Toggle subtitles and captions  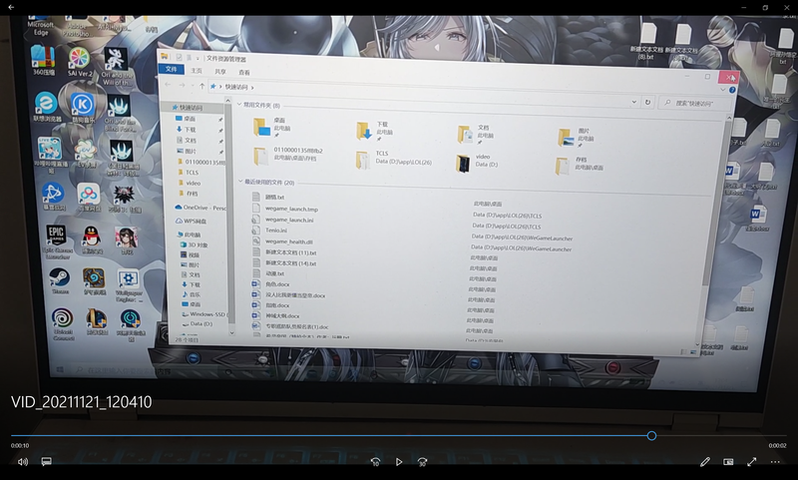[x=46, y=462]
